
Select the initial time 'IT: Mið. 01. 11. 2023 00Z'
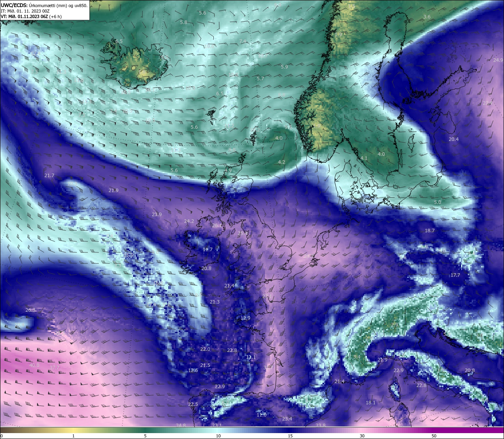25,11
